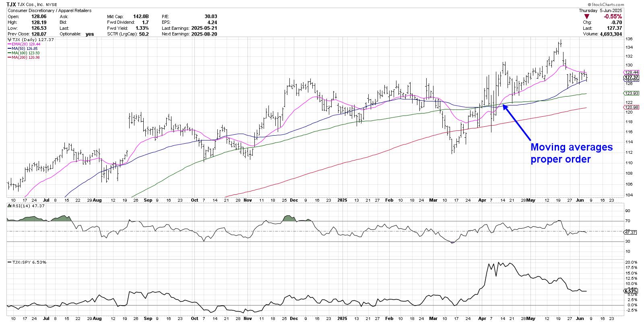Click the Last 127.37 value in quote box
644x322 pixels.
615,28
